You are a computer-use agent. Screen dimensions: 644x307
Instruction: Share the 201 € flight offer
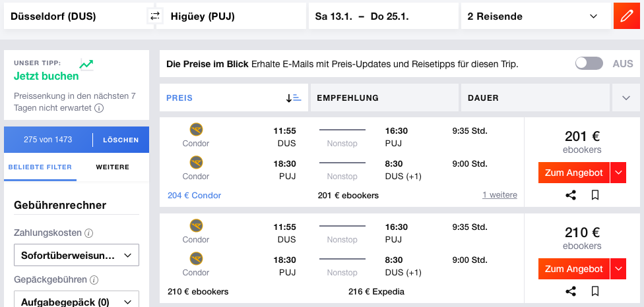(571, 195)
